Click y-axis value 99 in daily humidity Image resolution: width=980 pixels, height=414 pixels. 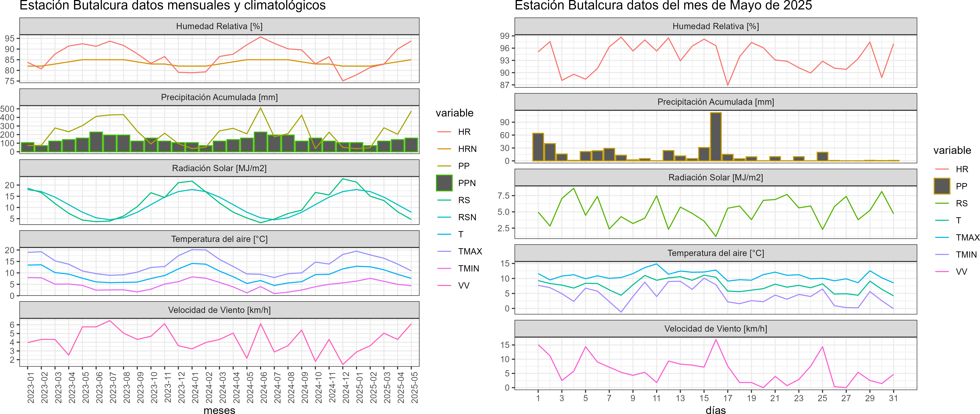point(504,36)
